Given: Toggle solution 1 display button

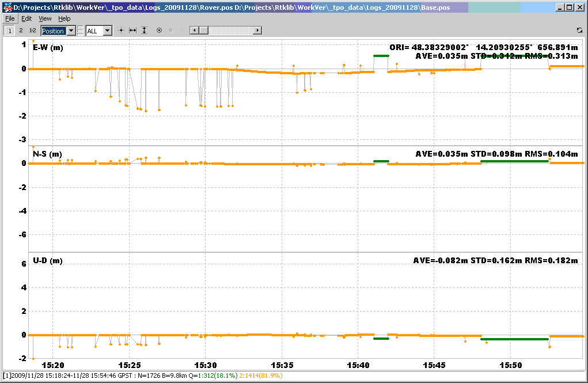Looking at the screenshot, I should [10, 31].
